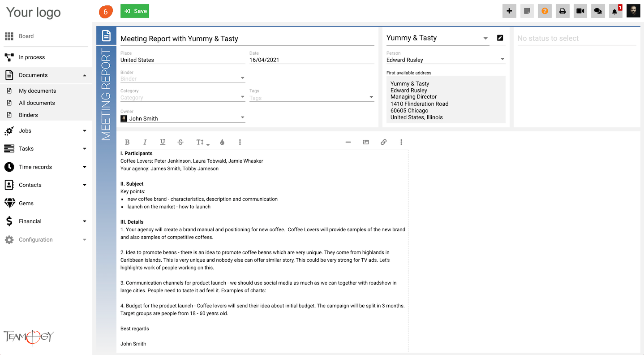Click the 'Best regards' line
Image resolution: width=644 pixels, height=355 pixels.
[x=135, y=329]
